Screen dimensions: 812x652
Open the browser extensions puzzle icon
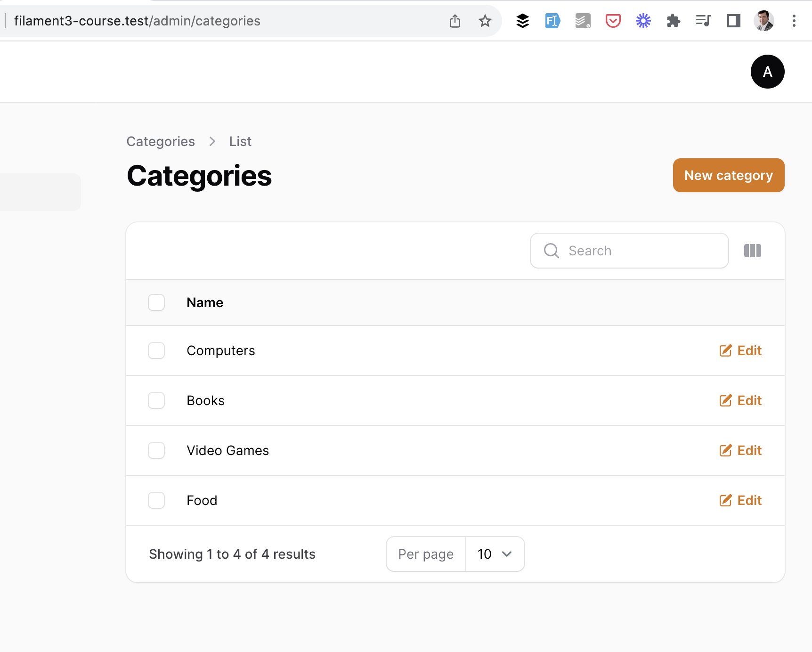[673, 21]
